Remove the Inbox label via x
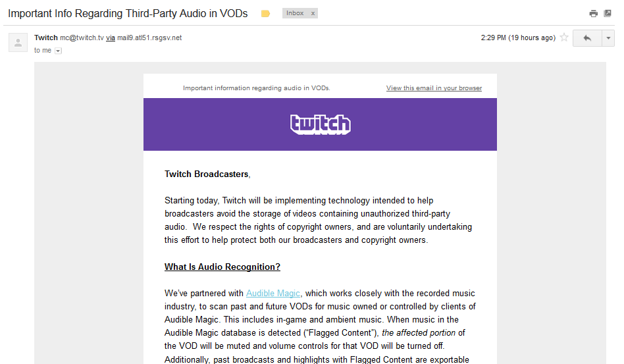The height and width of the screenshot is (364, 624). click(x=313, y=13)
